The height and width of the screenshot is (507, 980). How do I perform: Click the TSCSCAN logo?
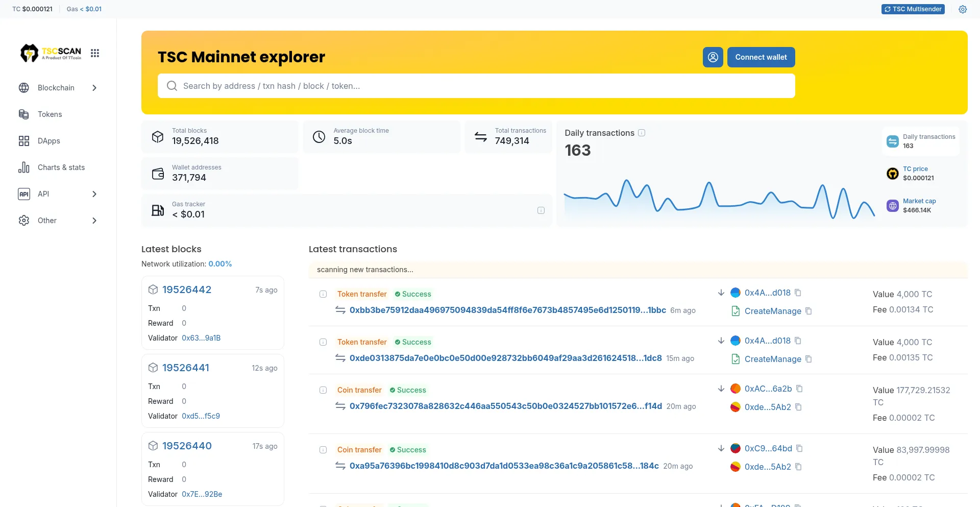[x=51, y=53]
